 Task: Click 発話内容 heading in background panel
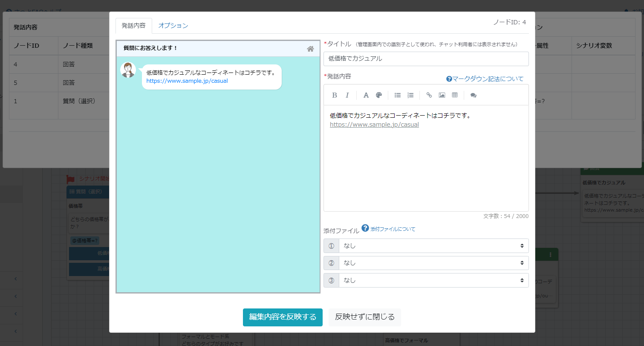[26, 27]
